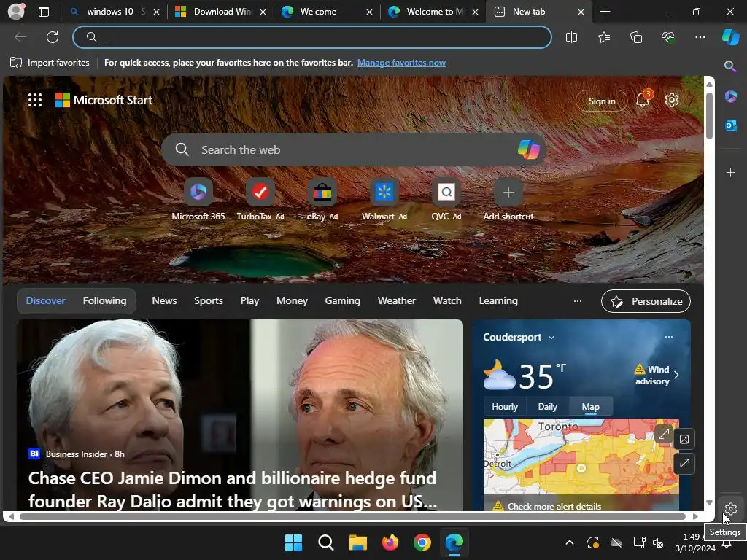Open the Collections icon
The height and width of the screenshot is (560, 747).
[x=636, y=37]
